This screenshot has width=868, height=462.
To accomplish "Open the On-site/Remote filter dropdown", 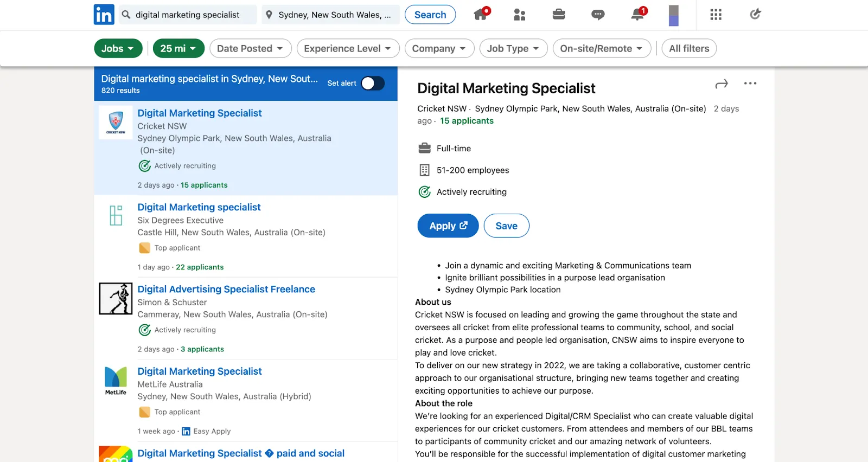I will pos(602,48).
